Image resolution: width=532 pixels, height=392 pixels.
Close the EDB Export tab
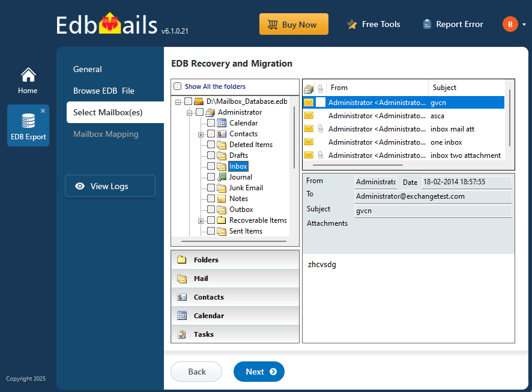[x=43, y=110]
